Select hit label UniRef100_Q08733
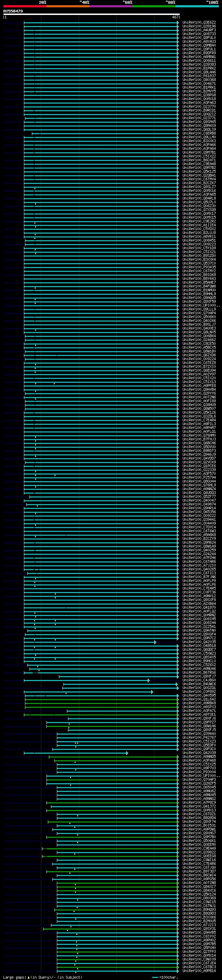222x980 pixels. tap(199, 34)
